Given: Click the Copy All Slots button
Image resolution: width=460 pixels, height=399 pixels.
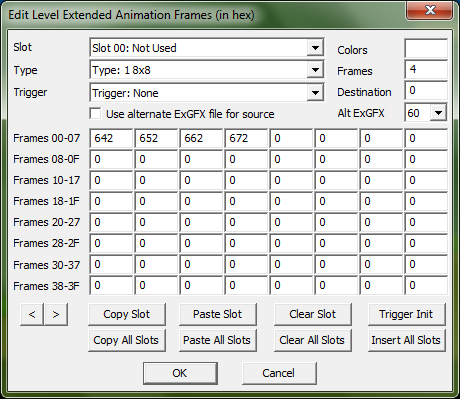Looking at the screenshot, I should pyautogui.click(x=127, y=340).
